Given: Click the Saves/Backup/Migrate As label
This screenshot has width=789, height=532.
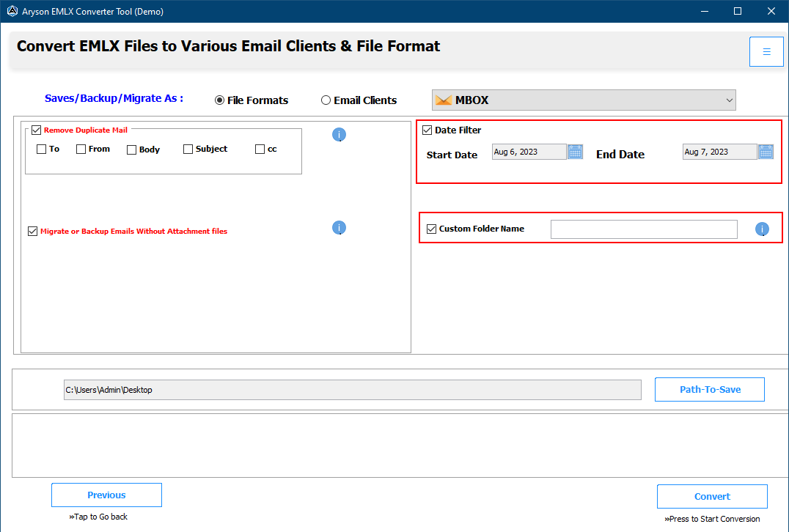Looking at the screenshot, I should click(114, 98).
